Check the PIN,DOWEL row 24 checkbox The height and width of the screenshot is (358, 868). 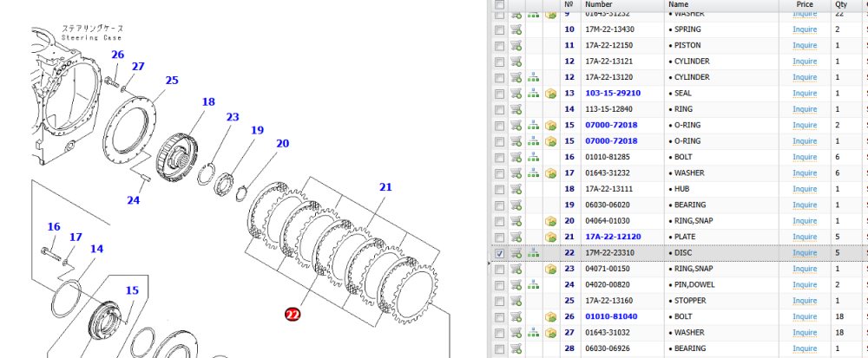499,285
